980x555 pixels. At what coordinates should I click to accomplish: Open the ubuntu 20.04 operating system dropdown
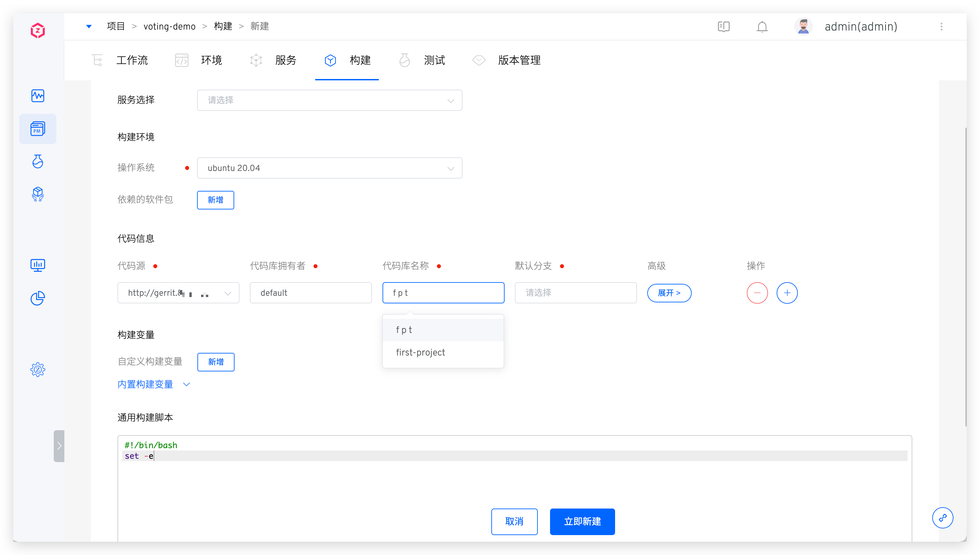coord(329,168)
